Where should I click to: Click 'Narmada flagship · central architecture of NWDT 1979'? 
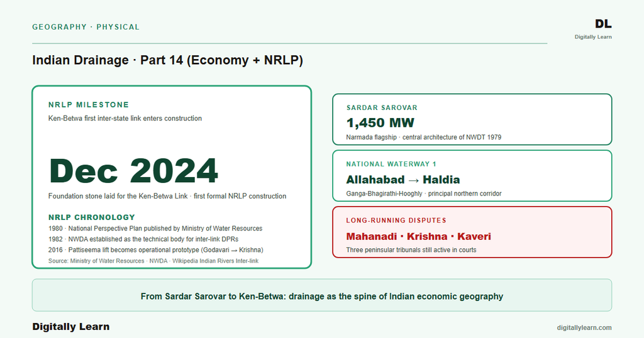pos(423,138)
